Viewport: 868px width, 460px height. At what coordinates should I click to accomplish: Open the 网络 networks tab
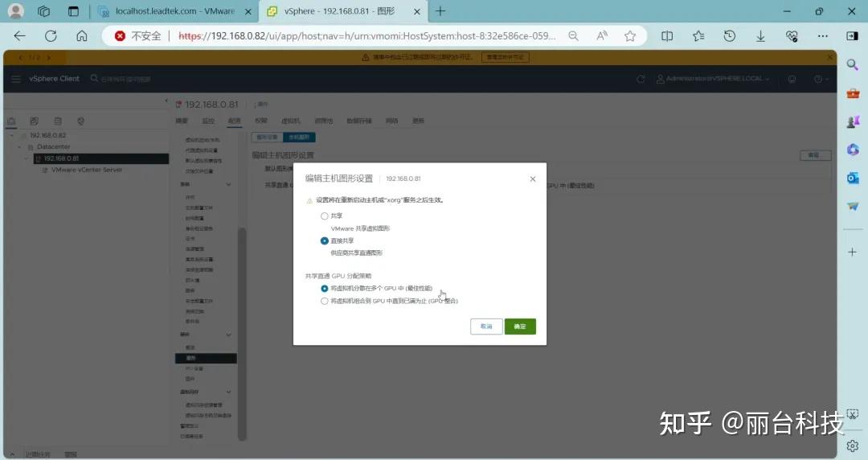[392, 121]
